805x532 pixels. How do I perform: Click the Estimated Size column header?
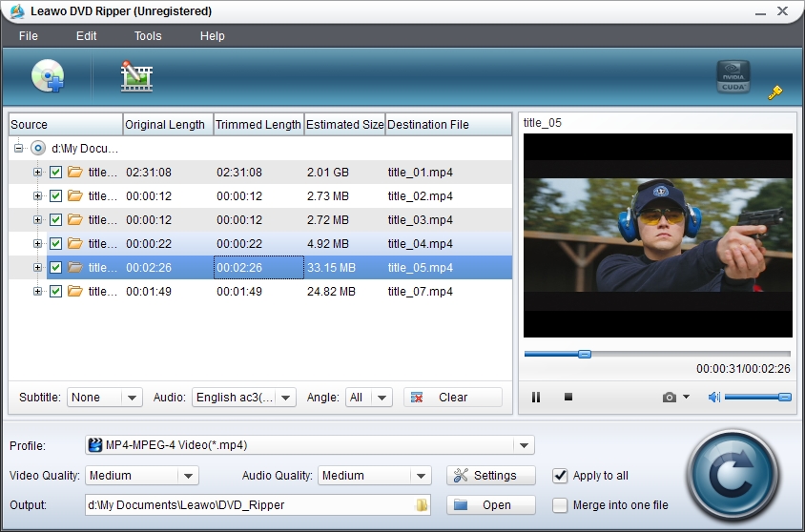(x=344, y=125)
